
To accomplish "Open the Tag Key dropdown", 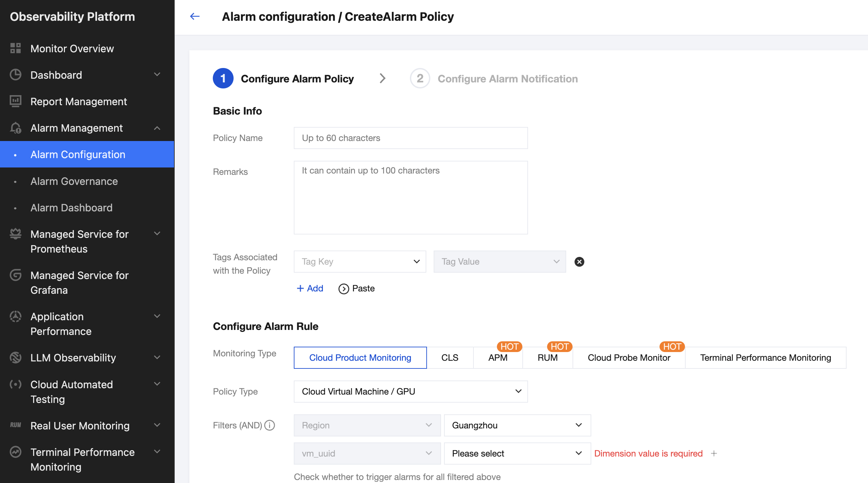I will click(x=359, y=261).
